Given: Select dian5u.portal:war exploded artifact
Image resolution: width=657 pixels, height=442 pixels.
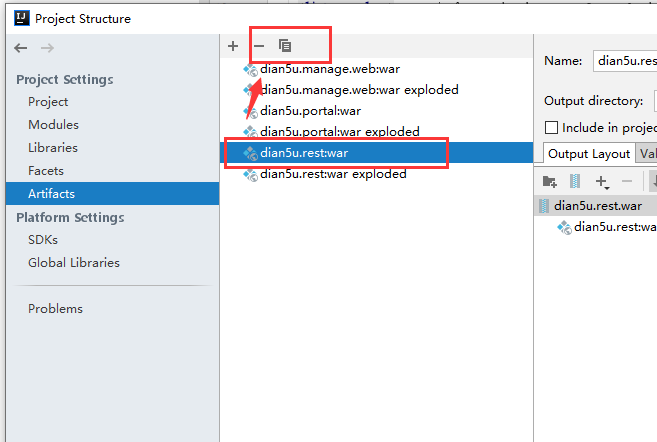Looking at the screenshot, I should coord(339,131).
